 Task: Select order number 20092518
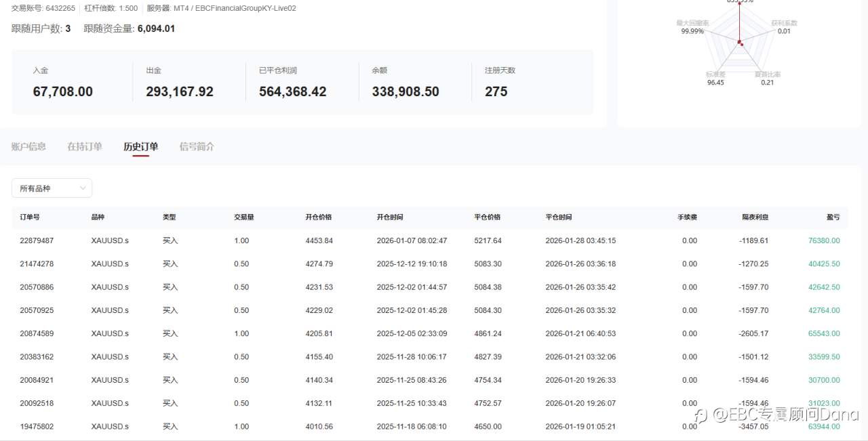pyautogui.click(x=37, y=403)
